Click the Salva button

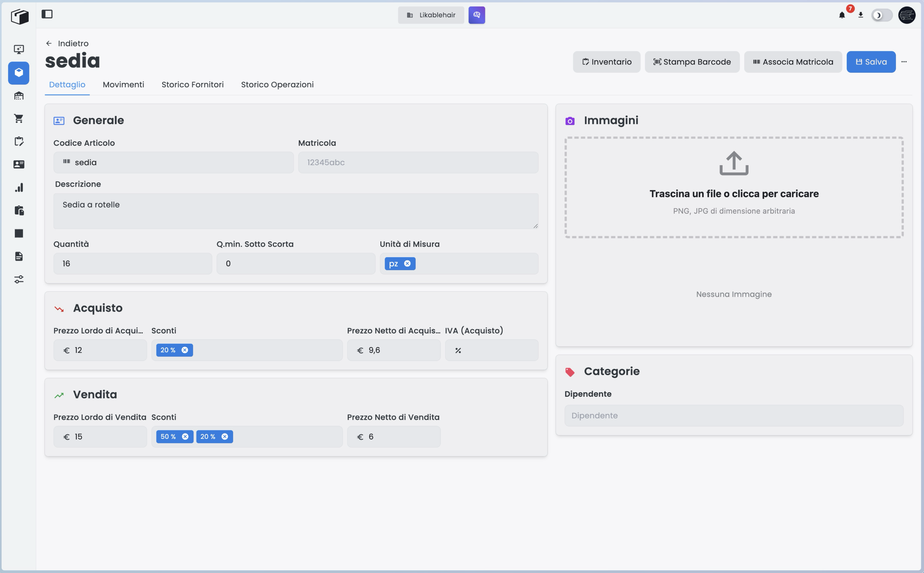tap(871, 62)
